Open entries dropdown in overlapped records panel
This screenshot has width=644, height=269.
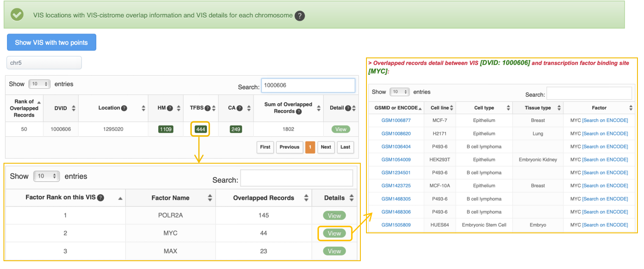[x=400, y=92]
